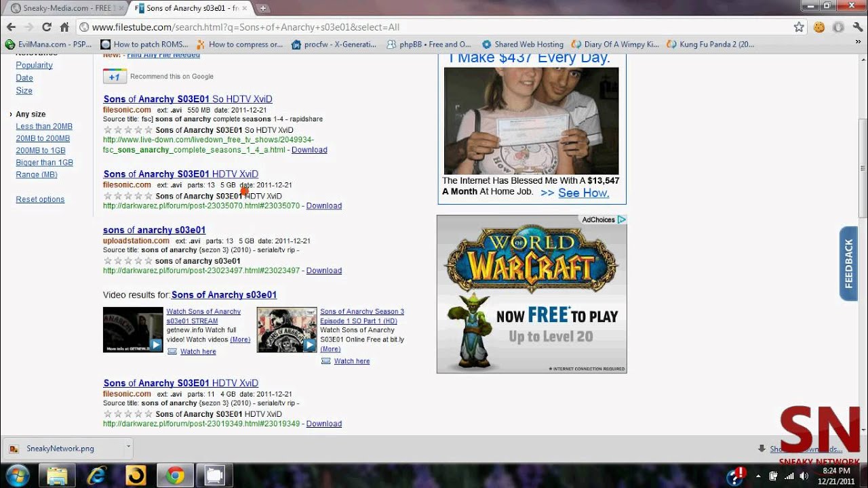Open the World of Warcraft ad banner
The width and height of the screenshot is (868, 488).
coord(532,294)
